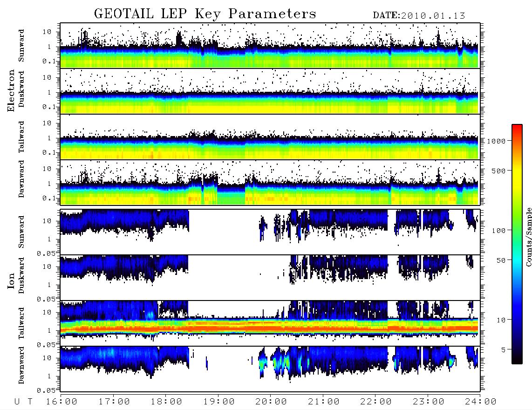The height and width of the screenshot is (410, 532).
Task: Click the "24:00" time tick label
Action: [481, 402]
